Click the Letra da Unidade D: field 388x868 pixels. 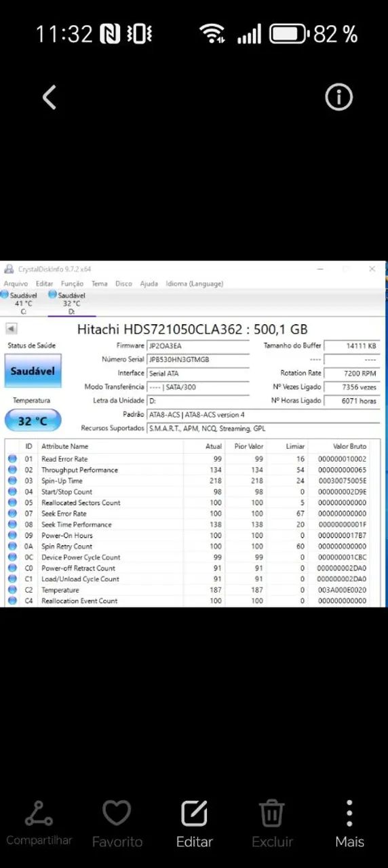[x=198, y=401]
